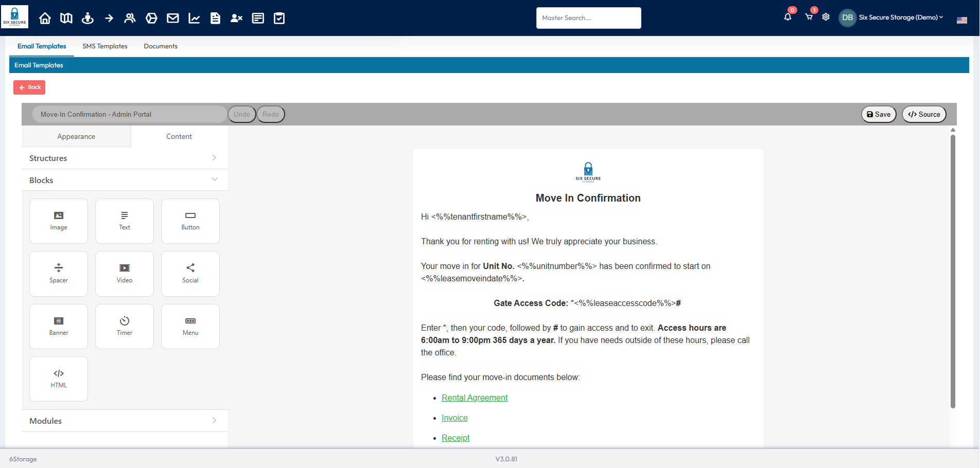Click the DB user avatar
The height and width of the screenshot is (468, 980).
847,17
